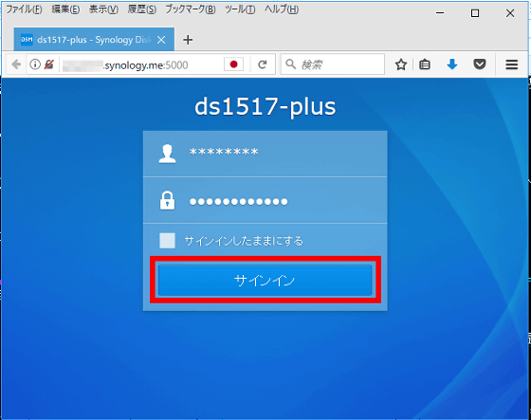The image size is (531, 420).
Task: Click the サインイン button
Action: coord(265,280)
